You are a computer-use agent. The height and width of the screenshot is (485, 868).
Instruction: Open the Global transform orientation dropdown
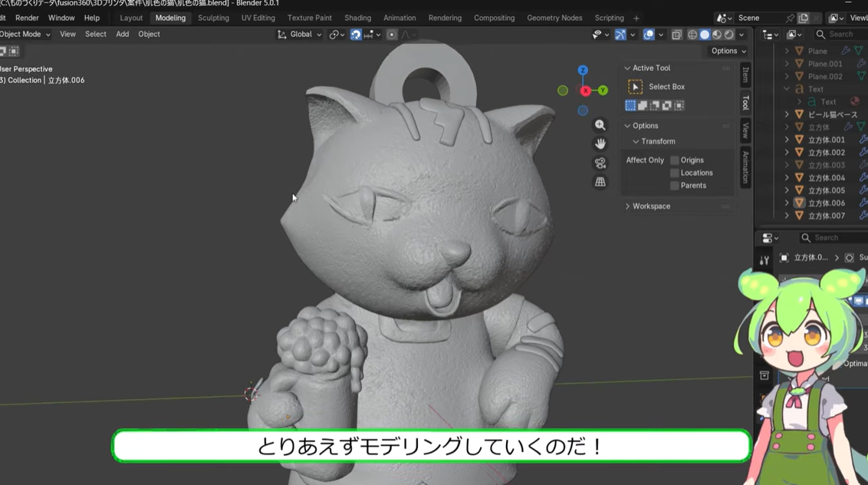[x=299, y=34]
